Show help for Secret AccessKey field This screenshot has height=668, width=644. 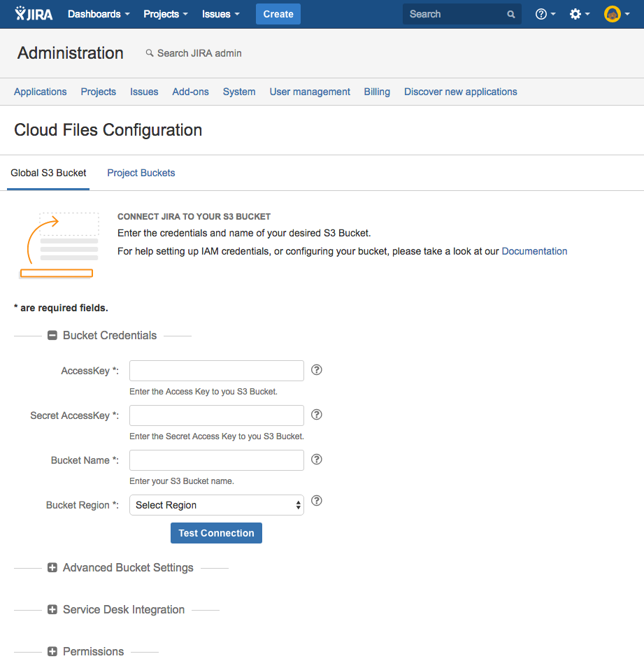(317, 415)
